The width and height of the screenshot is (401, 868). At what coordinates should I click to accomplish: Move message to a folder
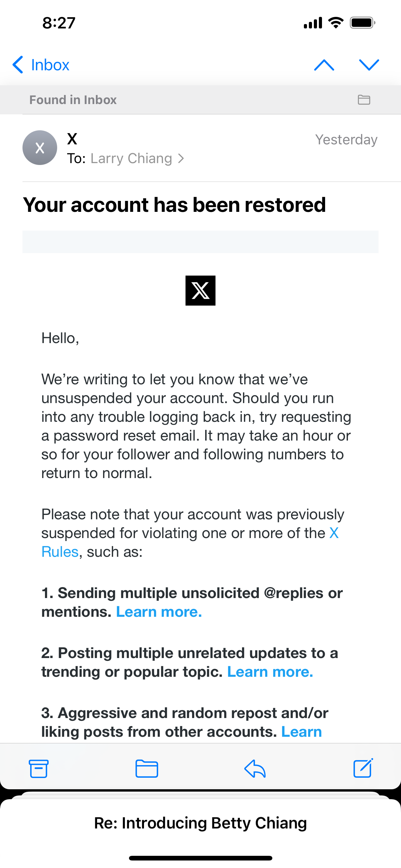click(x=146, y=769)
